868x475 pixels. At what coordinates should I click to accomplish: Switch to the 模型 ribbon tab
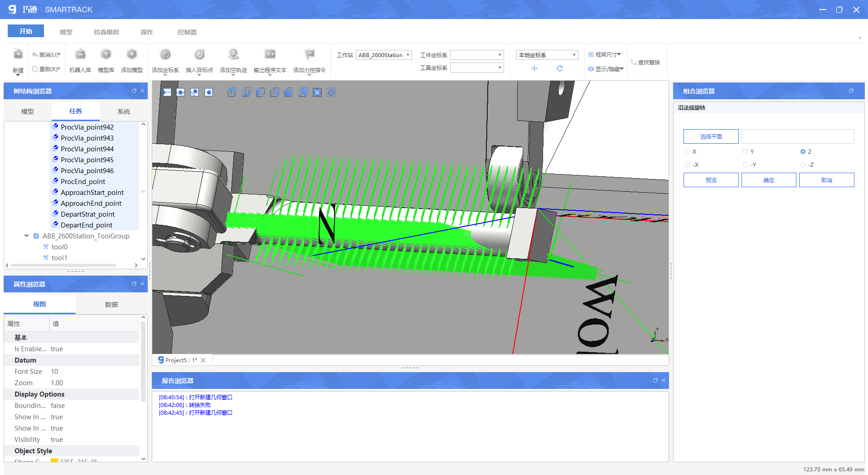point(66,32)
